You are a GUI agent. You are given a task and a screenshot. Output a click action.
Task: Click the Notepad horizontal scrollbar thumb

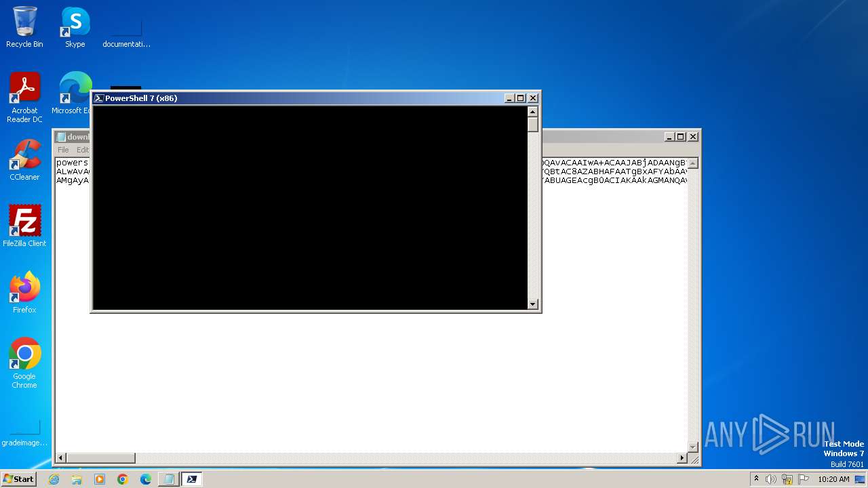101,458
